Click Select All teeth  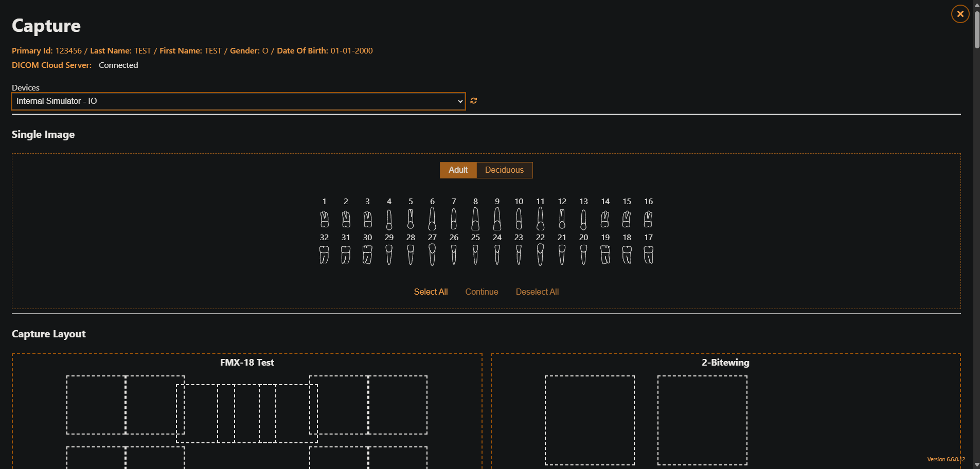click(431, 292)
